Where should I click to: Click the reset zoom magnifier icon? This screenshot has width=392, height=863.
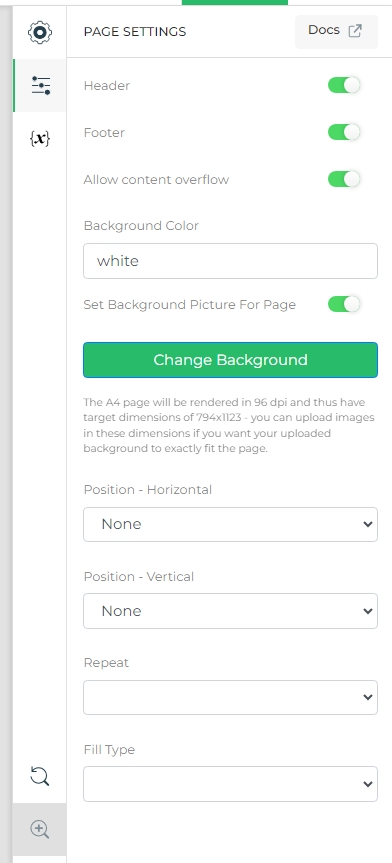pos(40,776)
